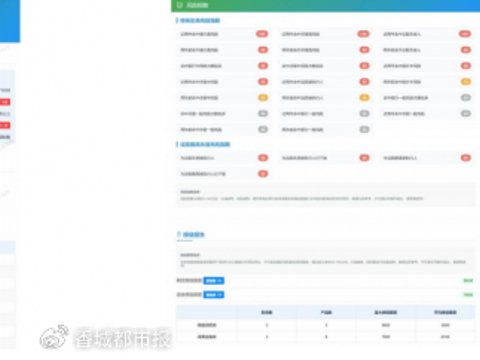This screenshot has height=360, width=480.
Task: Click the red badge on the very first indicator
Action: (262, 34)
